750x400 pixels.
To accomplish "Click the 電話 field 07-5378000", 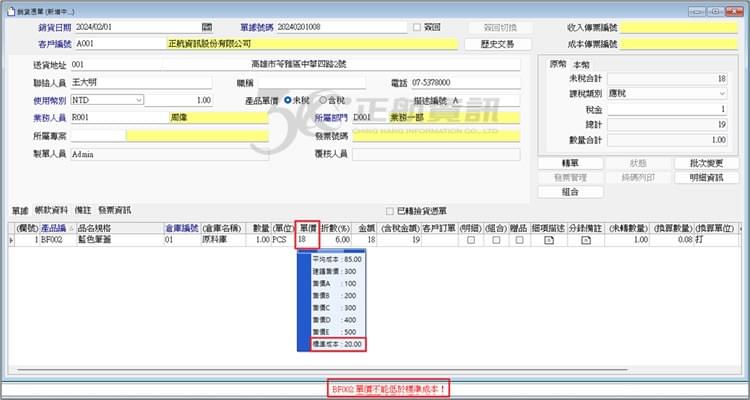I will point(465,83).
